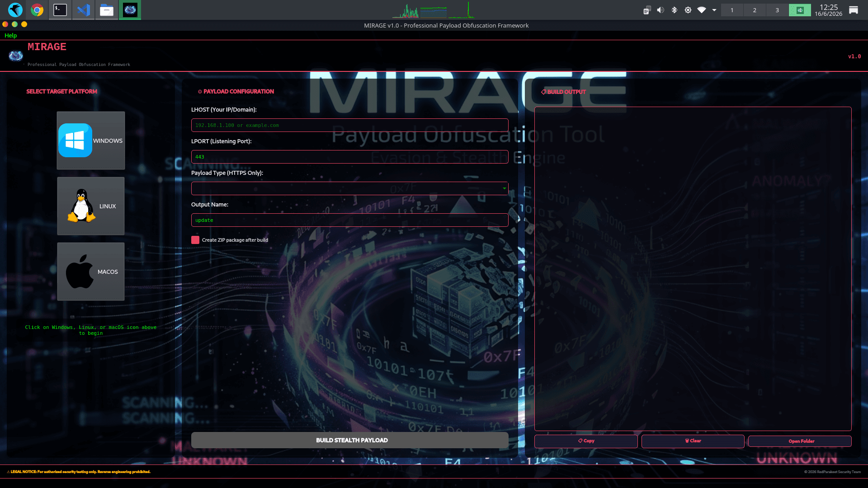Image resolution: width=868 pixels, height=488 pixels.
Task: Launch Google Chrome from the panel
Action: [37, 10]
